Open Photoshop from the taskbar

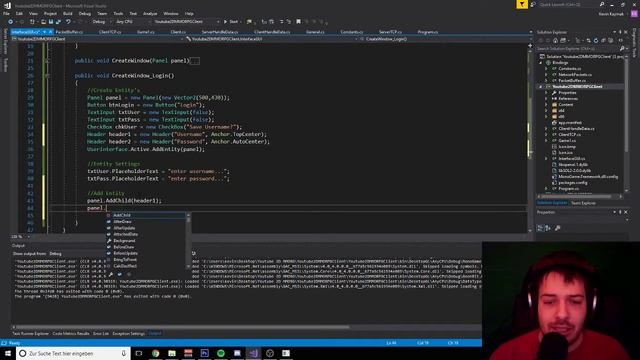(204, 353)
